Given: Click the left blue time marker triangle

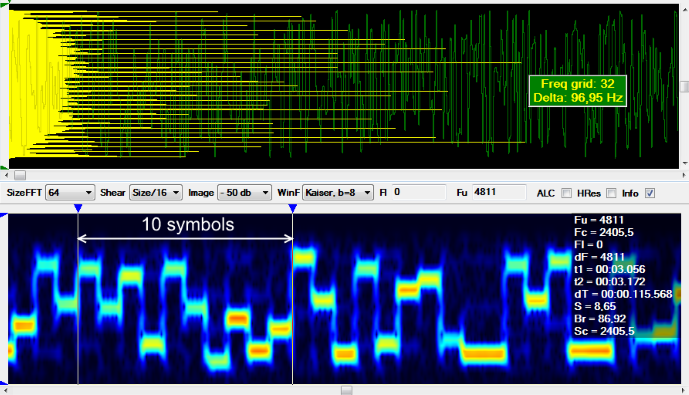Looking at the screenshot, I should [x=78, y=208].
